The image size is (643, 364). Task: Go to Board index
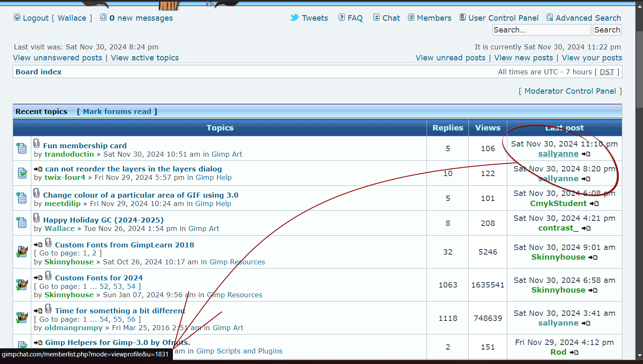pos(38,72)
